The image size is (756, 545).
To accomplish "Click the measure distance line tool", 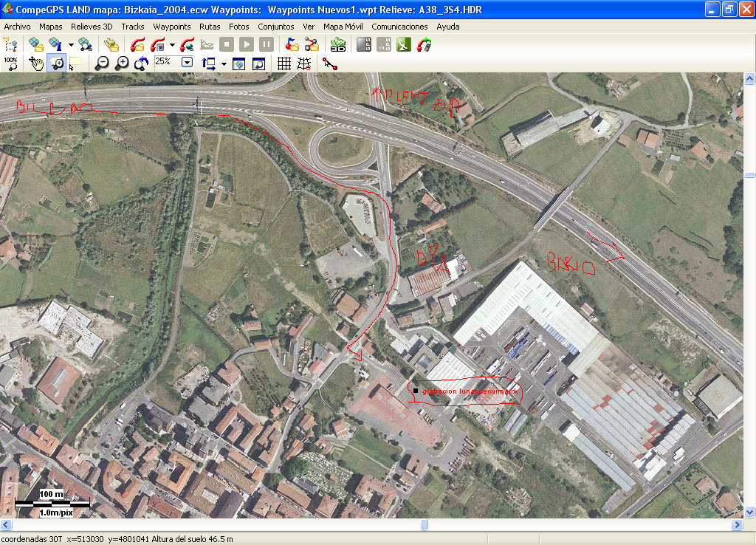I will click(329, 64).
